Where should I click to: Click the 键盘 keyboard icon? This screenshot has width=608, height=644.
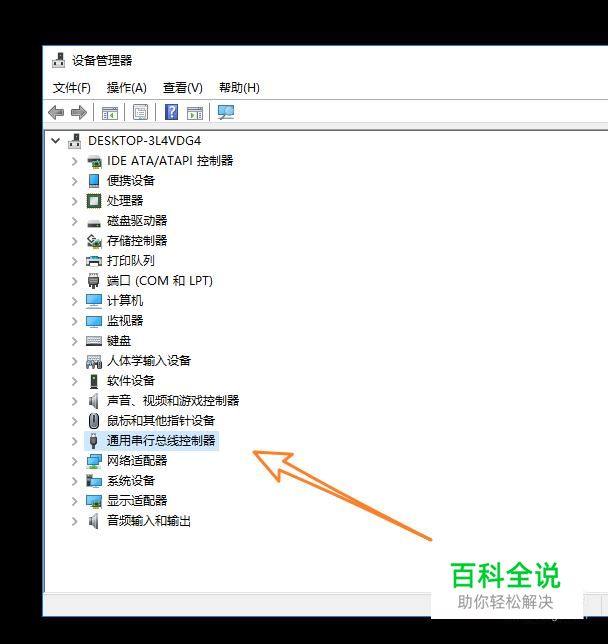pyautogui.click(x=94, y=341)
